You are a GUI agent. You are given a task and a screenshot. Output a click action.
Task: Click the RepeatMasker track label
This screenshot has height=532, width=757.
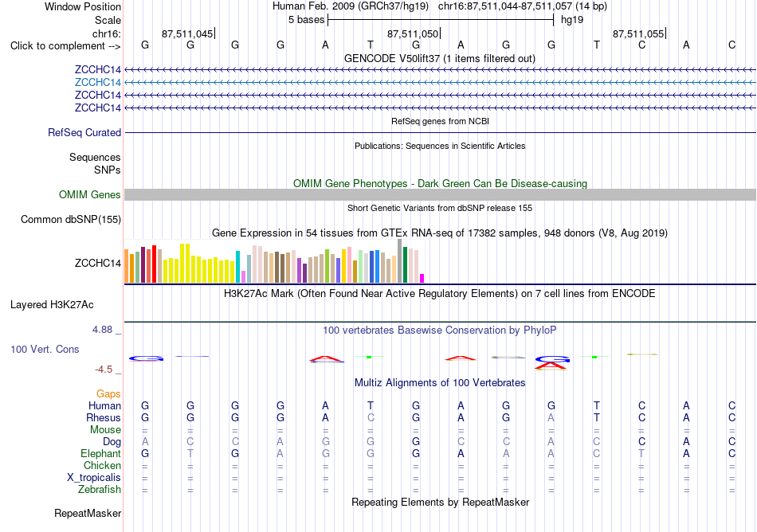88,514
